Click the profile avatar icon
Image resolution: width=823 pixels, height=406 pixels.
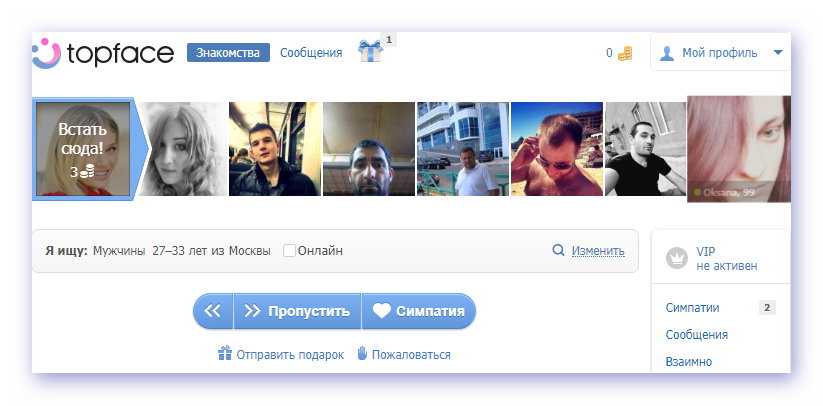pos(667,53)
